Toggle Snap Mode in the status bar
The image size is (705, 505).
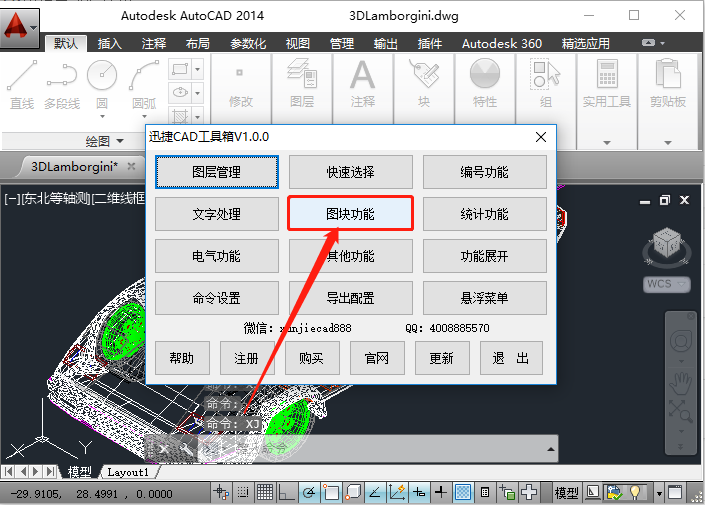tap(243, 493)
